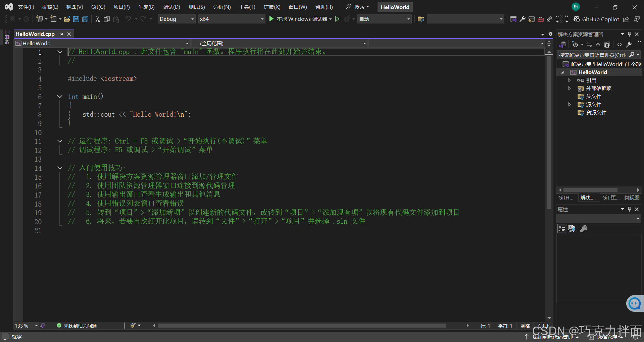Unpin the Solution Explorer panel
644x342 pixels.
629,34
